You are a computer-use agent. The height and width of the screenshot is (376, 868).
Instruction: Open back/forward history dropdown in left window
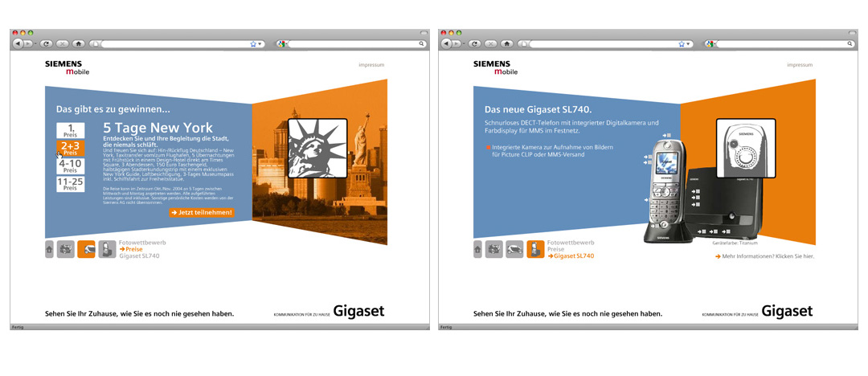click(x=35, y=43)
